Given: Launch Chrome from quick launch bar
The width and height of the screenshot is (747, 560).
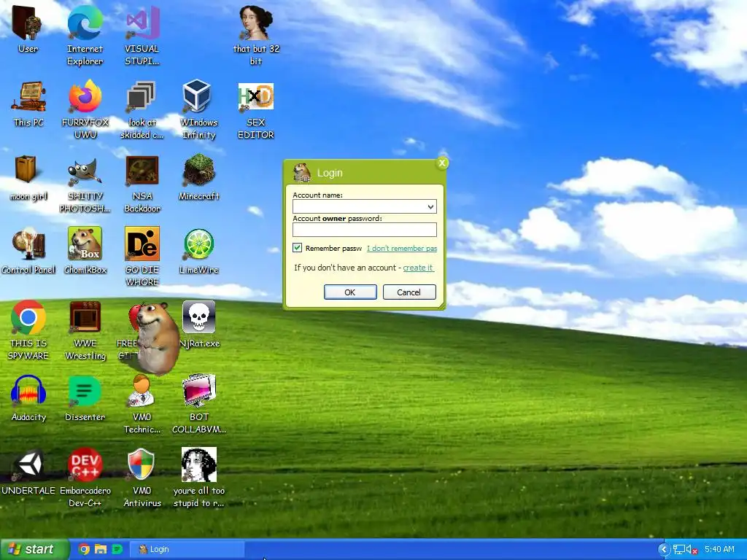Looking at the screenshot, I should pos(84,550).
